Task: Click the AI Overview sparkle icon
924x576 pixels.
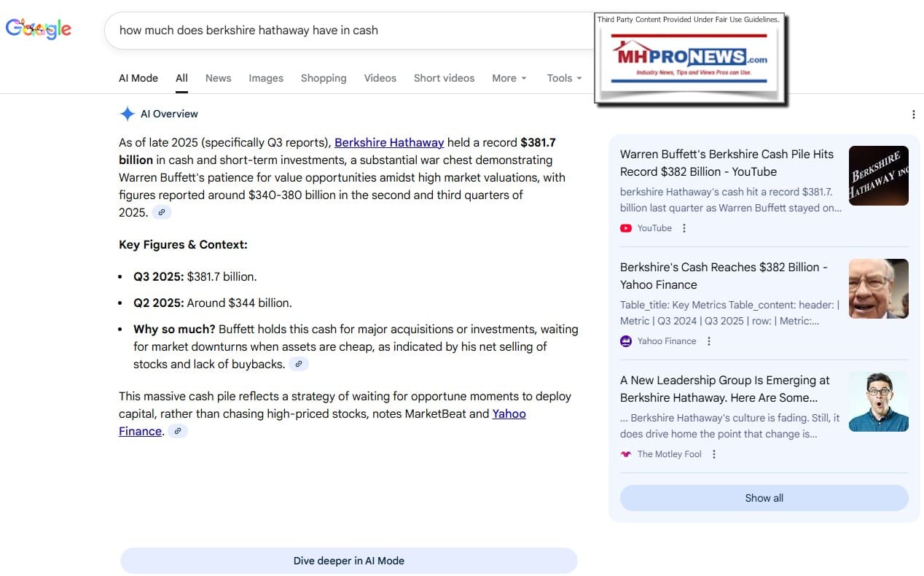Action: 127,114
